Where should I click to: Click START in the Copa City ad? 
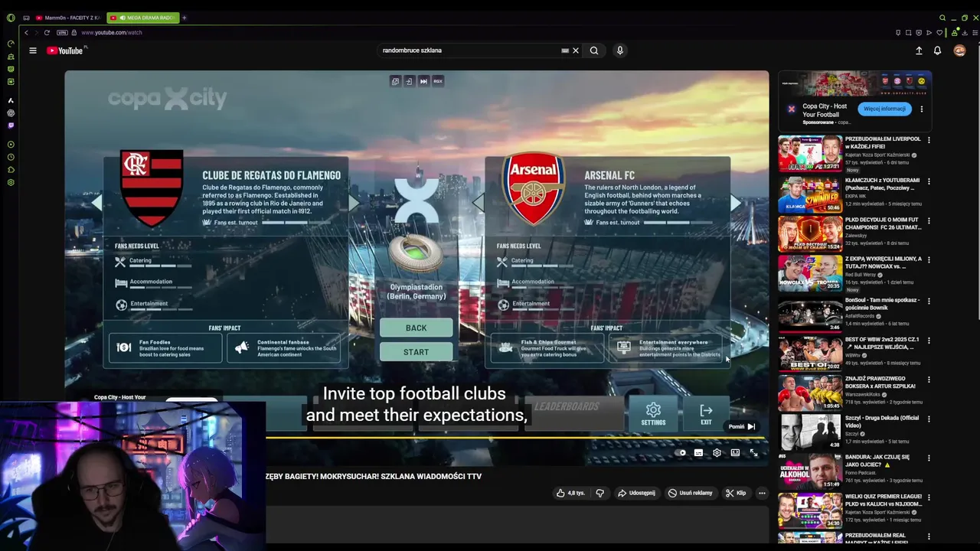point(416,352)
